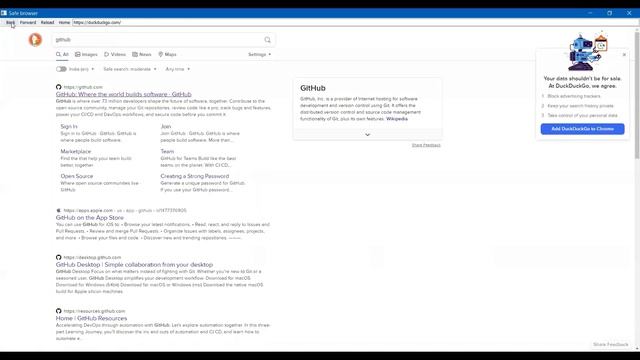Click the Home browser button
The height and width of the screenshot is (360, 640).
64,22
